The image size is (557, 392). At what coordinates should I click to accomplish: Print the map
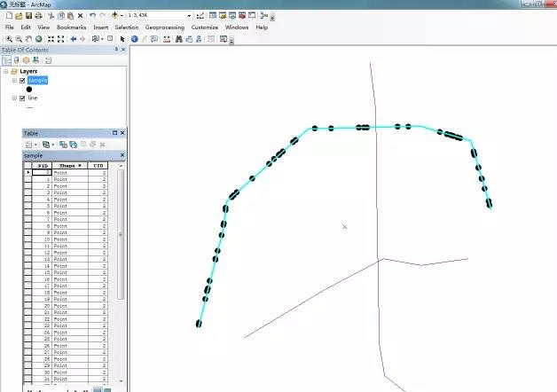[x=38, y=16]
